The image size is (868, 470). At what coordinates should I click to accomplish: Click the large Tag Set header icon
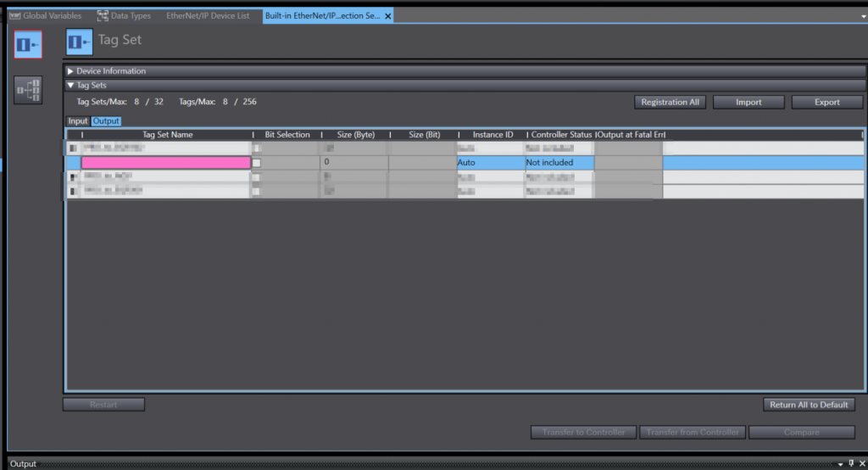(79, 42)
